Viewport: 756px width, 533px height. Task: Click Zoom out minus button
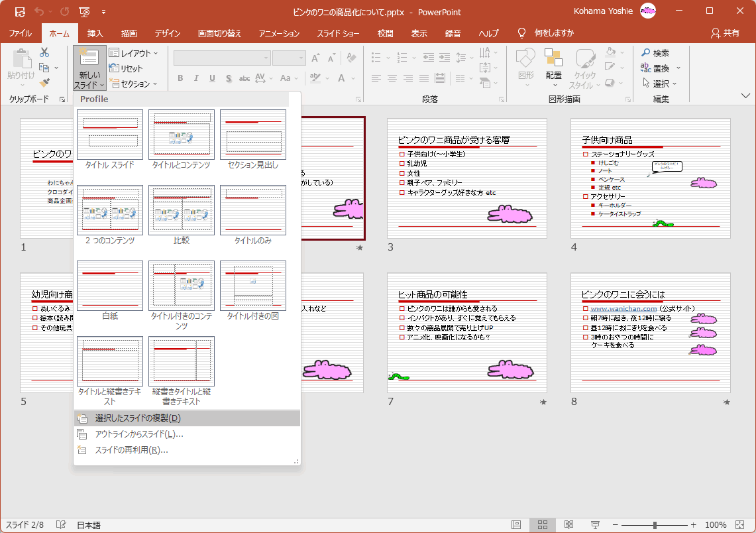pos(616,525)
